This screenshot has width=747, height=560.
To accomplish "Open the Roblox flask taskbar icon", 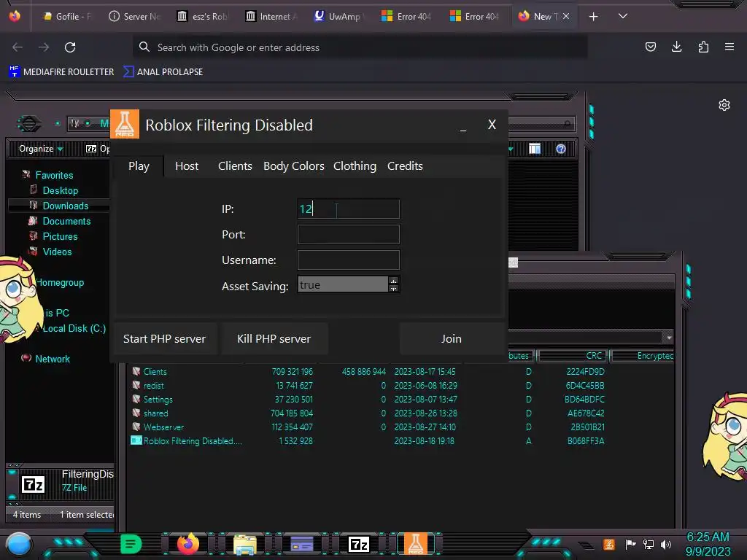I will (x=415, y=544).
